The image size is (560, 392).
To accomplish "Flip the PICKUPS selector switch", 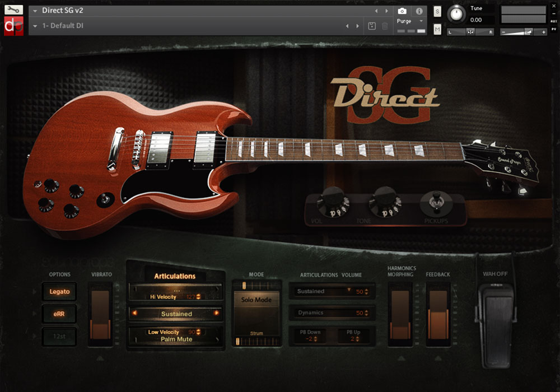I will [436, 202].
